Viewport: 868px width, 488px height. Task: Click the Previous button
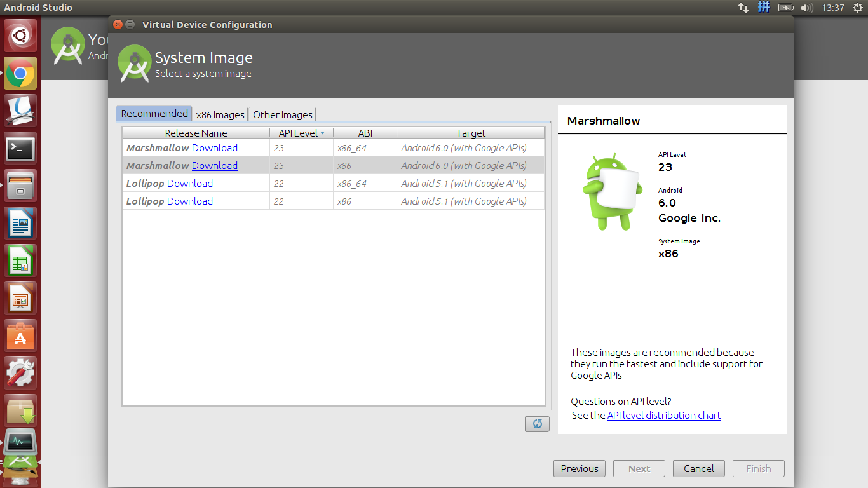(580, 469)
